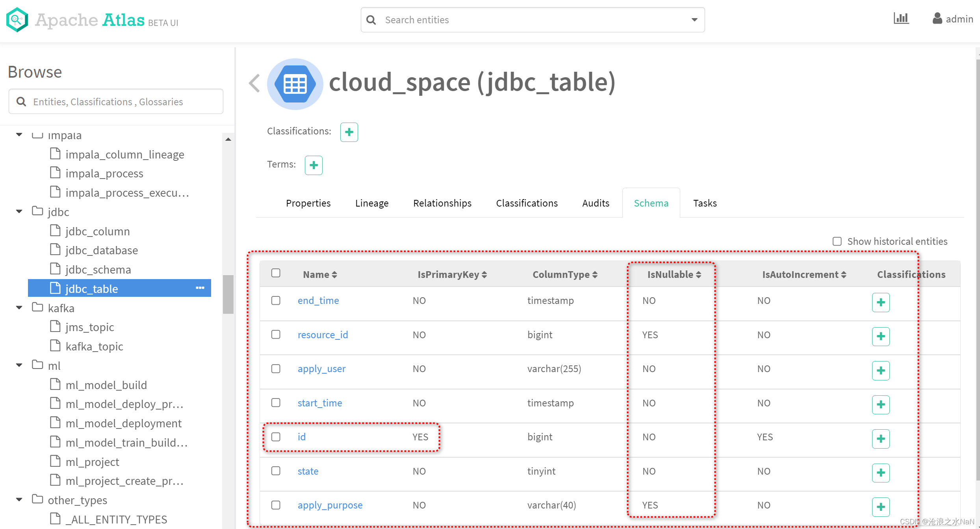This screenshot has height=529, width=980.
Task: Click the add Terms plus icon
Action: pyautogui.click(x=313, y=165)
